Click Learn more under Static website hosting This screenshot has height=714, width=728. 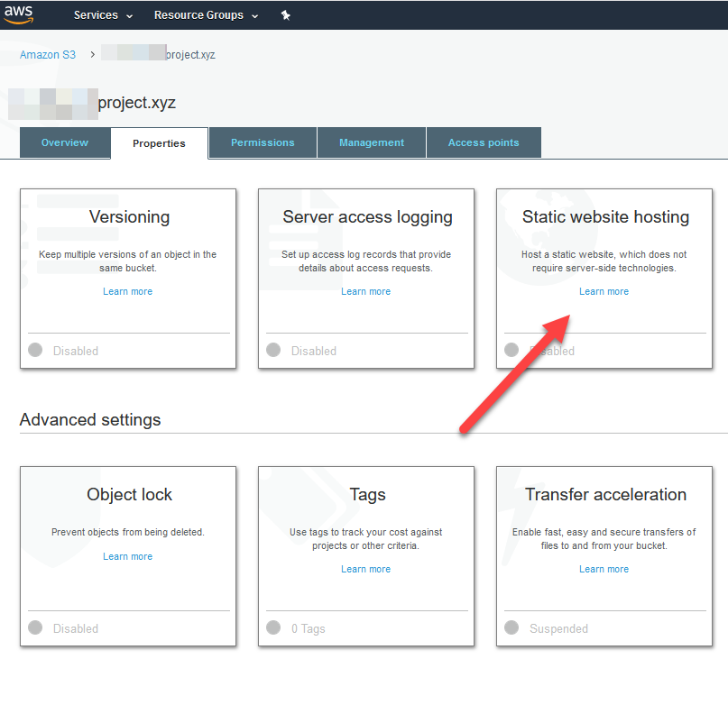coord(604,291)
